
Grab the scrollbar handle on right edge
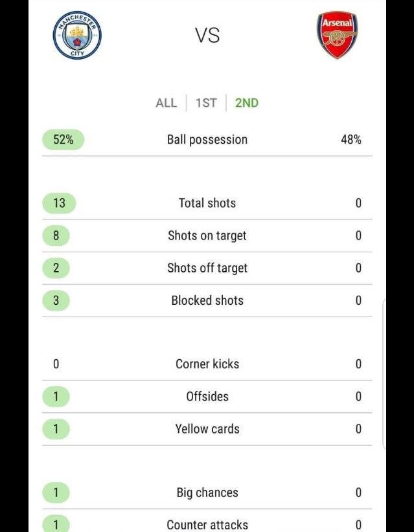pyautogui.click(x=384, y=374)
